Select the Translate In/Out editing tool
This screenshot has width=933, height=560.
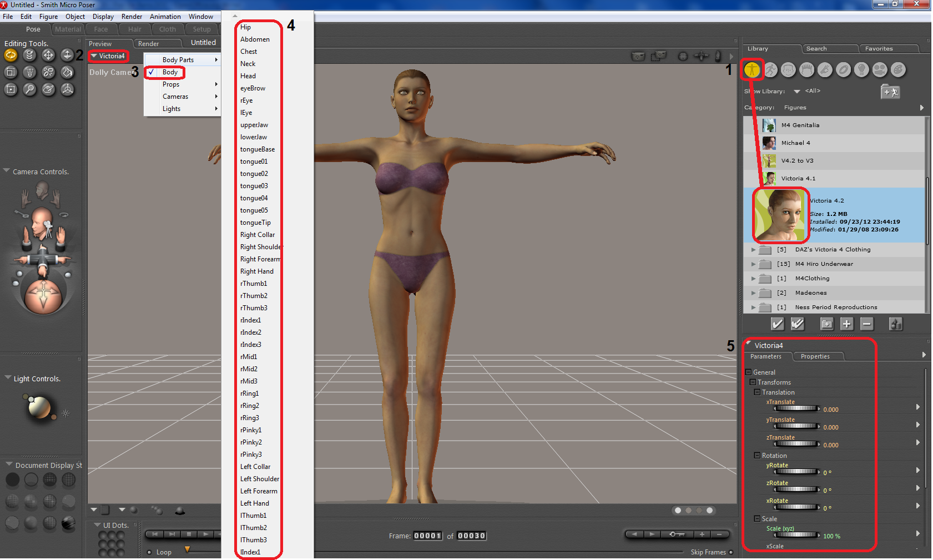pyautogui.click(x=67, y=55)
